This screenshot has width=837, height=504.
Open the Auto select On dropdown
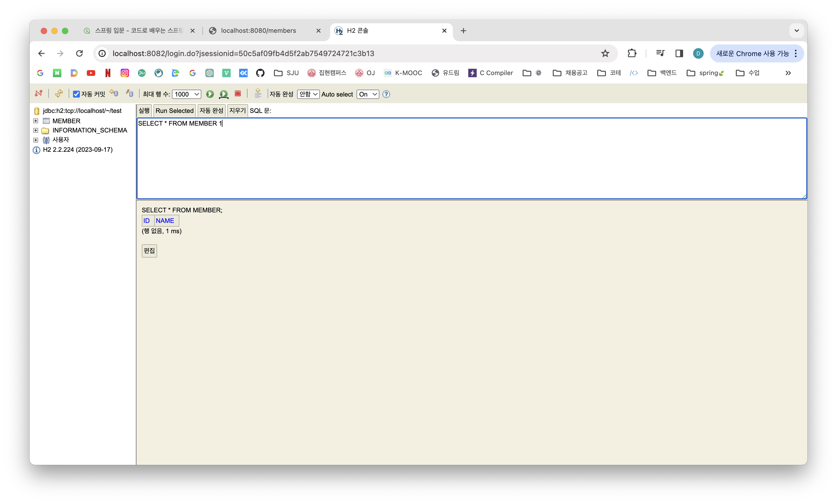point(367,94)
